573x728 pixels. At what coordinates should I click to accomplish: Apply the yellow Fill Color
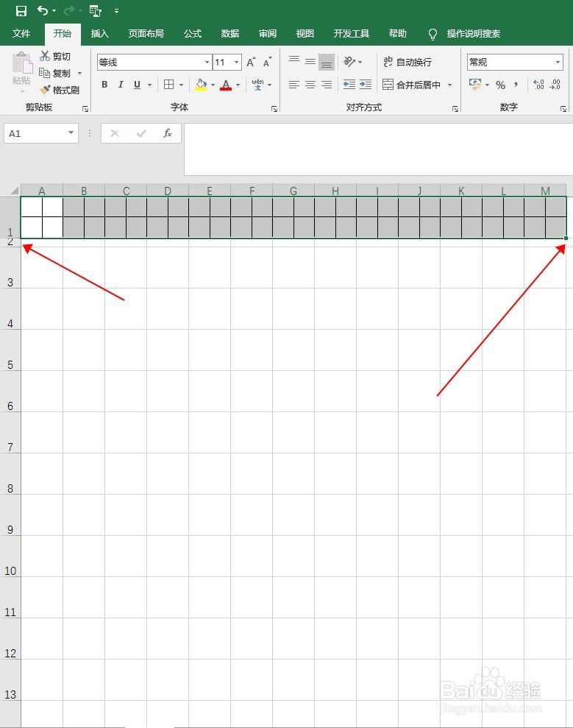[x=201, y=85]
